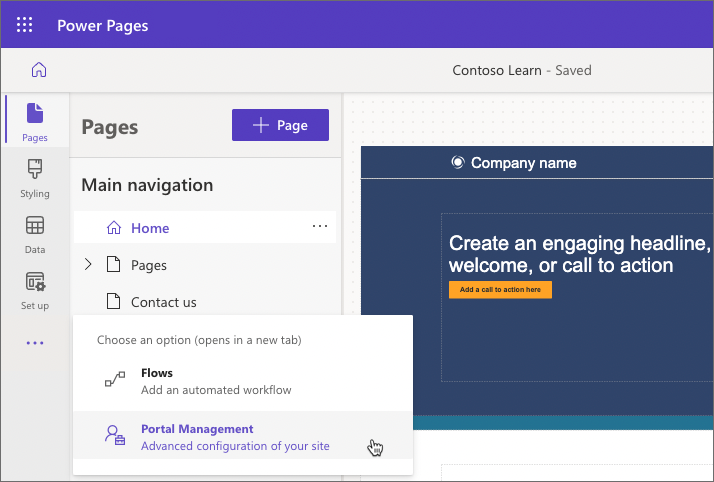The width and height of the screenshot is (714, 482).
Task: Select the headline text in the preview
Action: click(x=579, y=254)
